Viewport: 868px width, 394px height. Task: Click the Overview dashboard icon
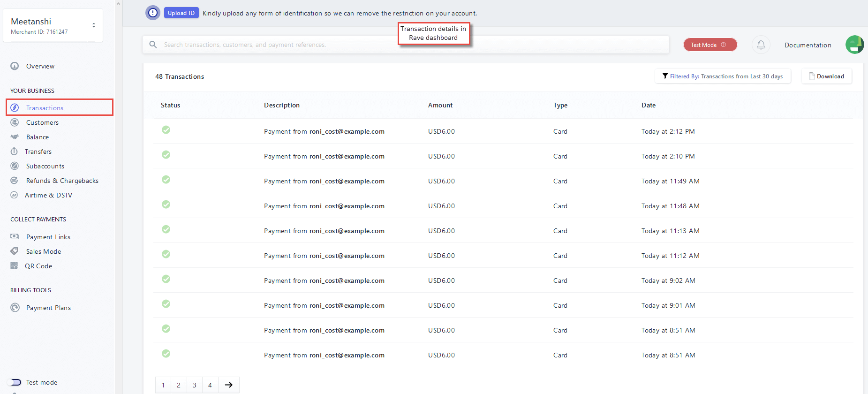[15, 66]
